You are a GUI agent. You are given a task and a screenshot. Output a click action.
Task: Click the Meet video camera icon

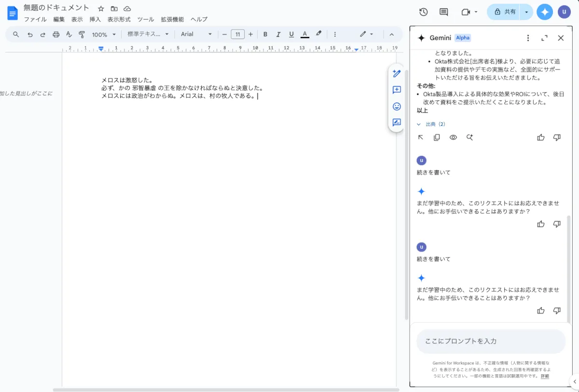coord(465,12)
